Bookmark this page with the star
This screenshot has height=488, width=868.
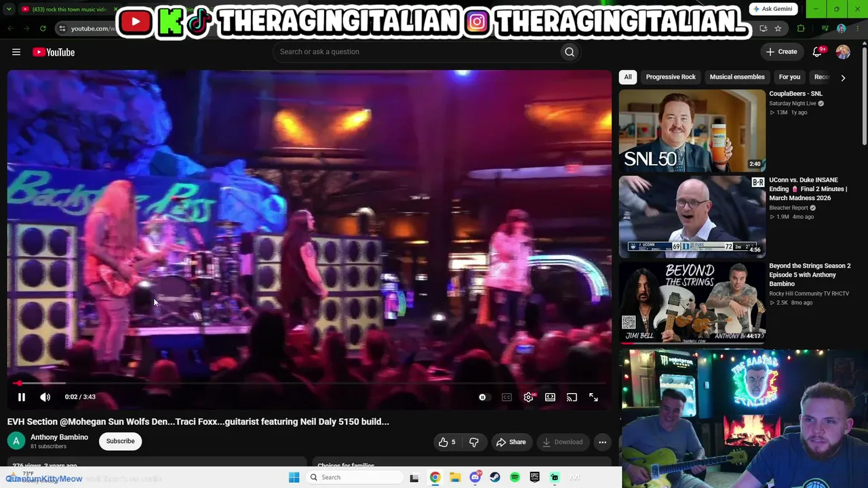point(778,28)
